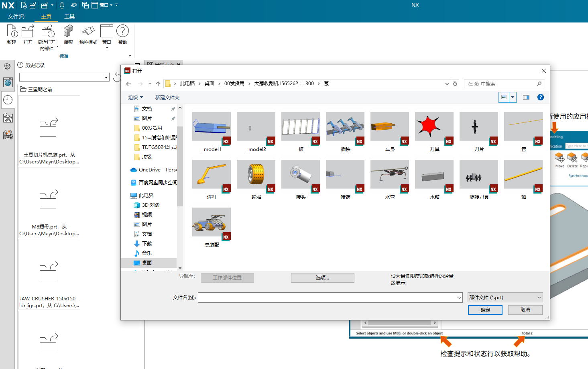Expand the 标准 ribbon group options

point(130,56)
